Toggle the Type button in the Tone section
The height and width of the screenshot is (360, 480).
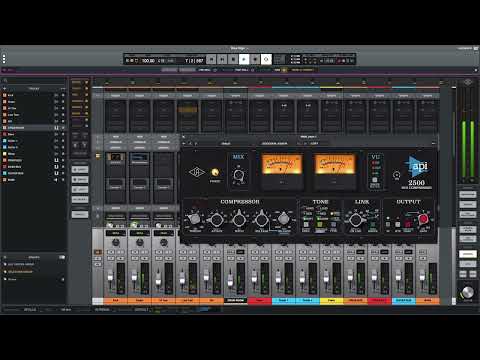pyautogui.click(x=333, y=224)
